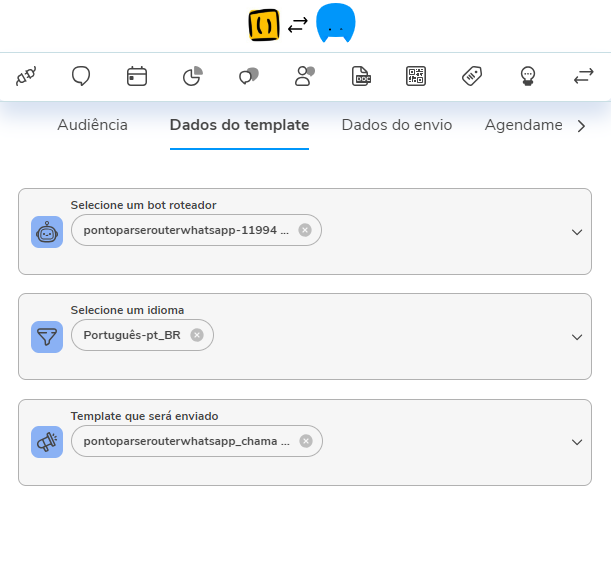Switch to Dados do envio tab

pyautogui.click(x=397, y=125)
